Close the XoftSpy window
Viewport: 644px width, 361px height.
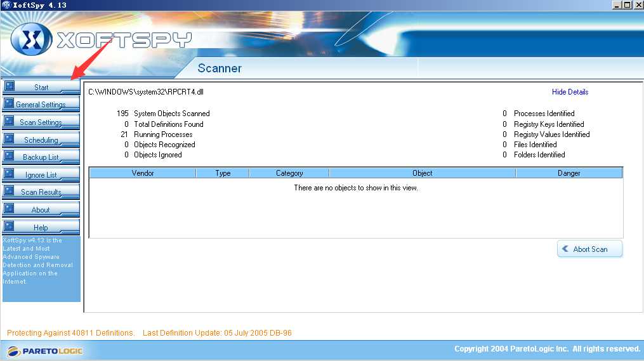[638, 5]
